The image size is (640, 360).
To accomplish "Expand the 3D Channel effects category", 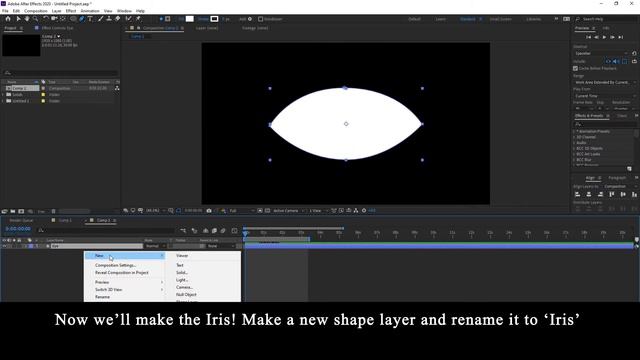I will pyautogui.click(x=574, y=137).
